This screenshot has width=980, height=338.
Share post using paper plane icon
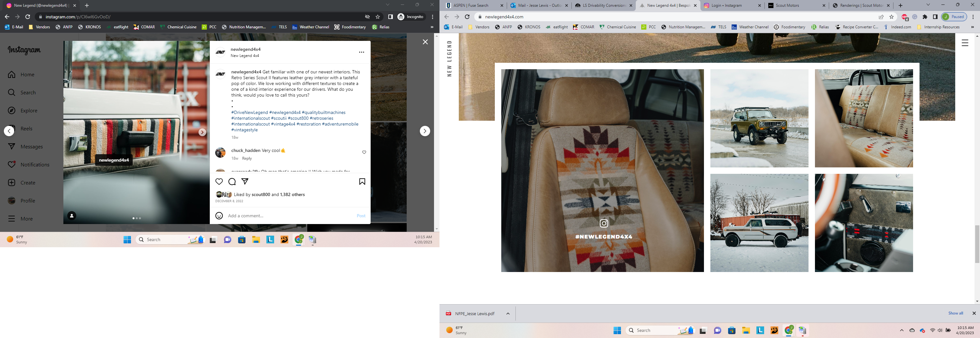coord(245,182)
